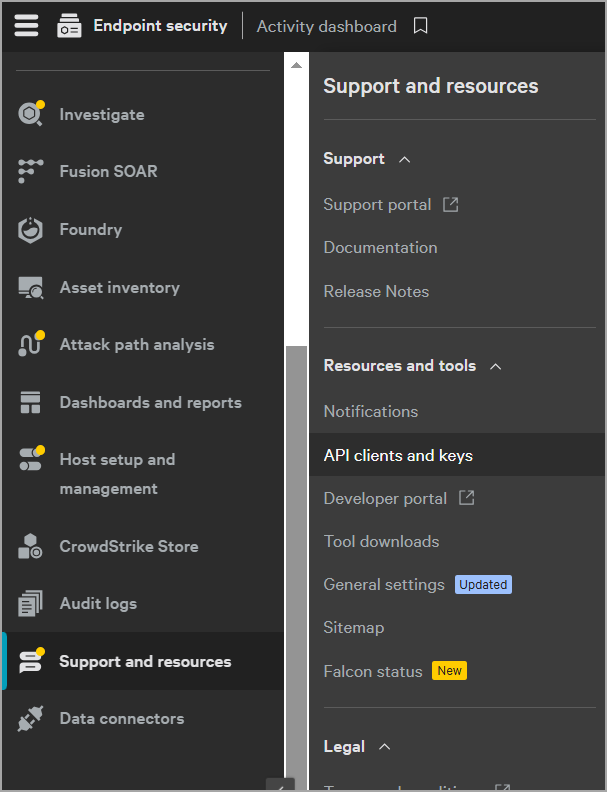Click the Attack path analysis icon

click(31, 344)
